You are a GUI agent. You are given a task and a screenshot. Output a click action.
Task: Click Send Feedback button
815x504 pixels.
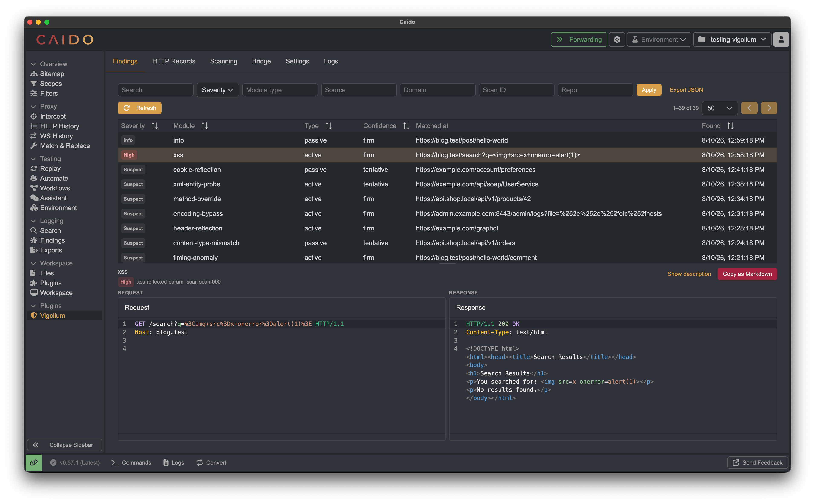click(x=757, y=462)
